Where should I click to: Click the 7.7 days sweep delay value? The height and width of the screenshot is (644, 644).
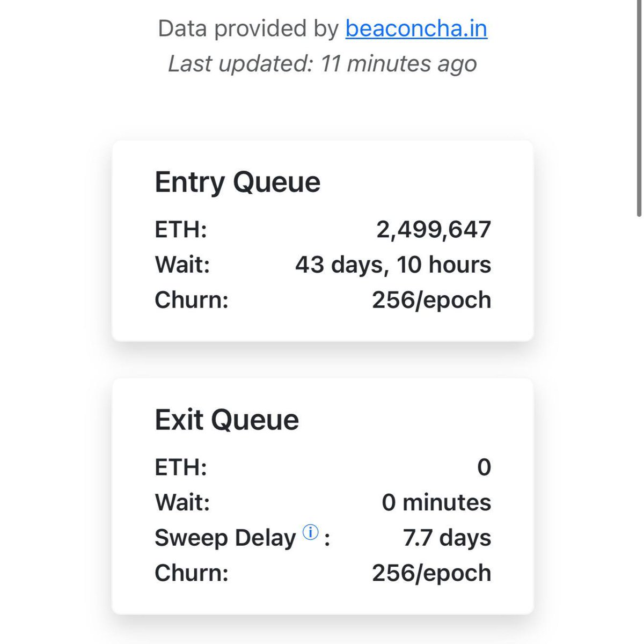pos(447,538)
